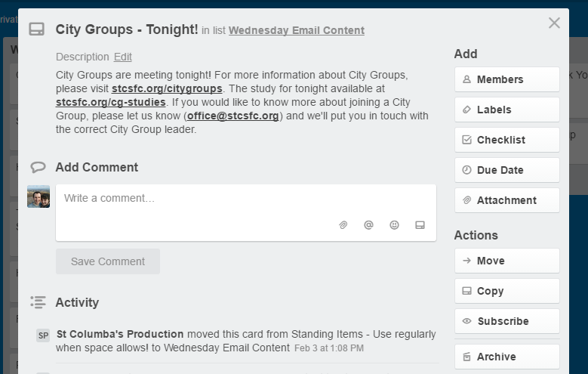
Task: Open the Members button
Action: (x=507, y=79)
